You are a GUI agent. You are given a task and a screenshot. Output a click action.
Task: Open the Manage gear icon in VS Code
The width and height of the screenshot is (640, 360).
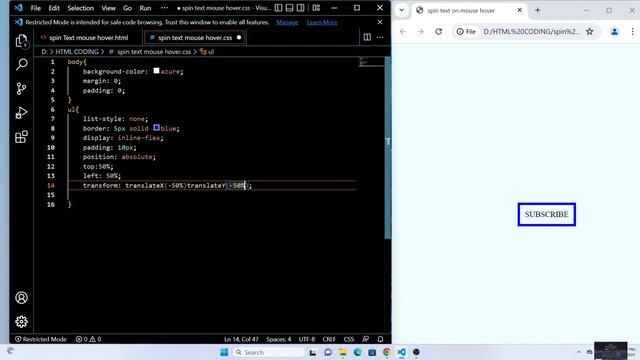point(21,322)
